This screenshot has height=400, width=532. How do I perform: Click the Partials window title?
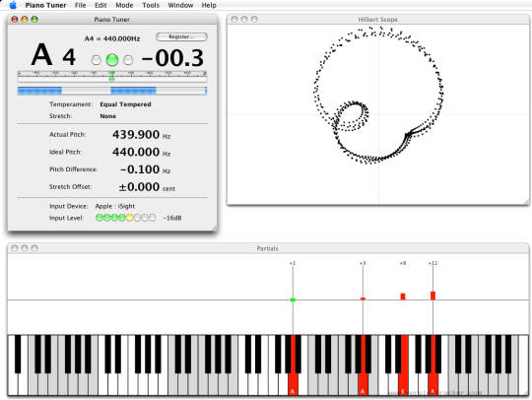[267, 248]
